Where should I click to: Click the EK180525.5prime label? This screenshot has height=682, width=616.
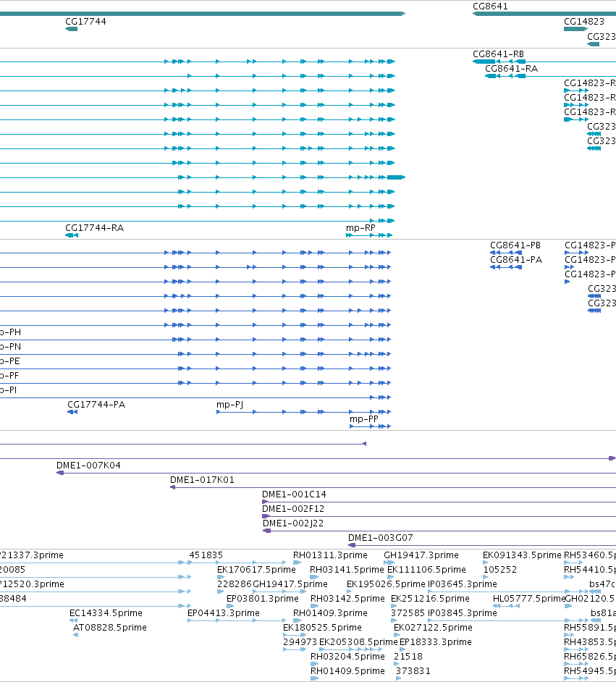[322, 627]
